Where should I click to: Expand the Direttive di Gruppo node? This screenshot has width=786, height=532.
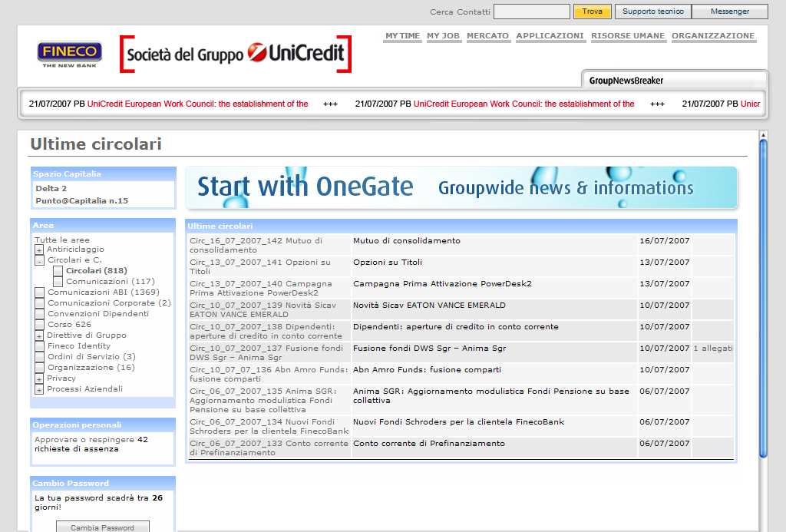[x=39, y=335]
